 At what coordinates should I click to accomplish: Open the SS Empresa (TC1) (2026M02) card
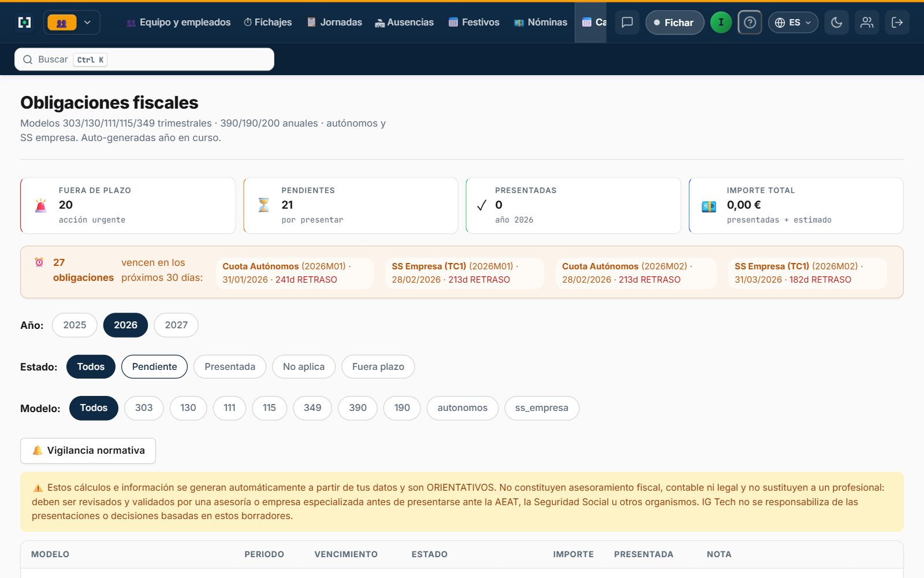point(807,273)
